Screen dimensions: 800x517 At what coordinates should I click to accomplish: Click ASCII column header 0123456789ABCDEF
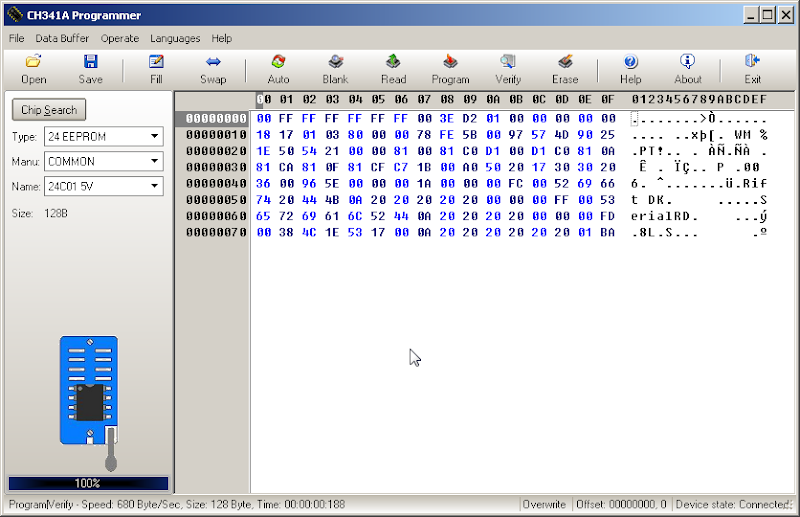coord(699,100)
